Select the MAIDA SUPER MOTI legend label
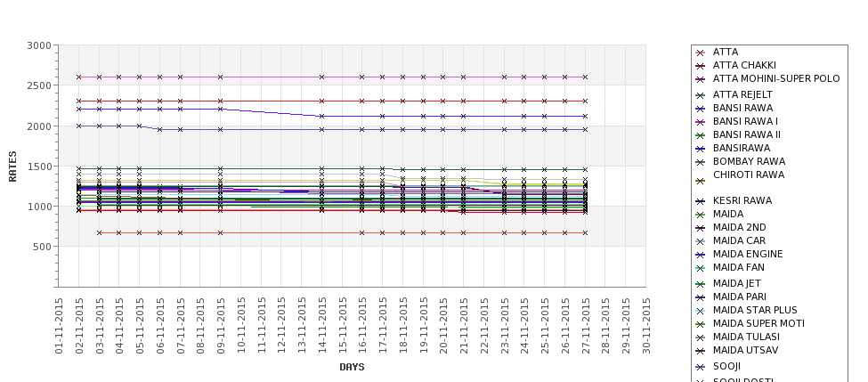 coord(758,322)
